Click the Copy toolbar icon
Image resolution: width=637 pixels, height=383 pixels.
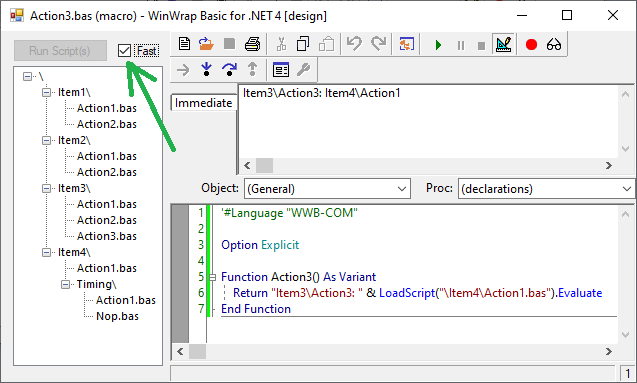coord(303,44)
